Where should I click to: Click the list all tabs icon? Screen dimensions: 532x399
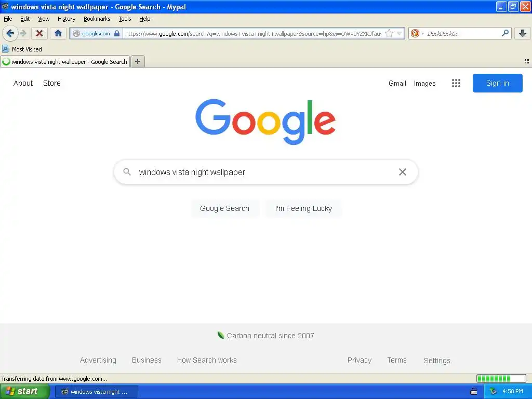coord(527,61)
